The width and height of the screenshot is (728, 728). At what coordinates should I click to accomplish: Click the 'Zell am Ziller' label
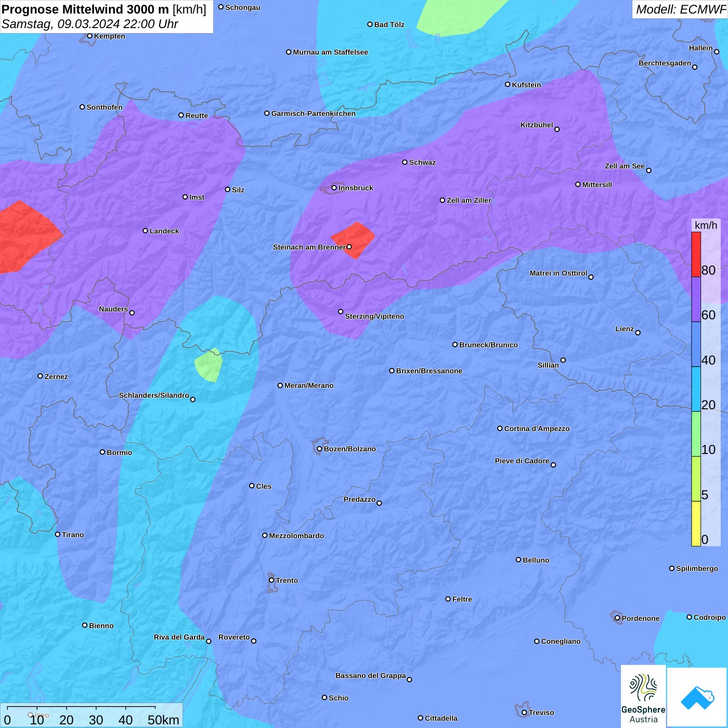click(469, 200)
